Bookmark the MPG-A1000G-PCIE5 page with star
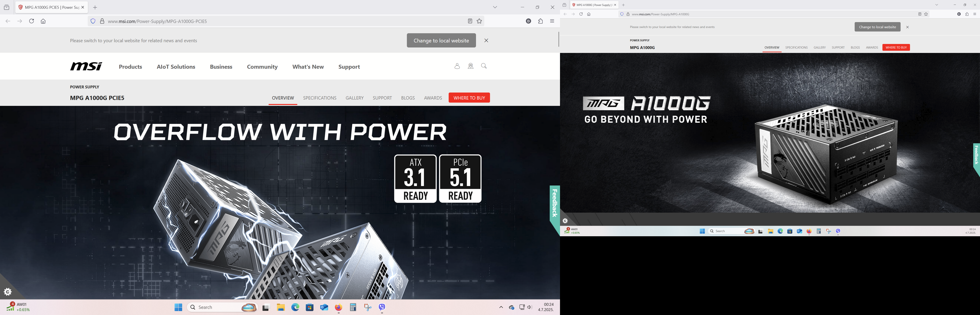The width and height of the screenshot is (980, 315). coord(479,21)
